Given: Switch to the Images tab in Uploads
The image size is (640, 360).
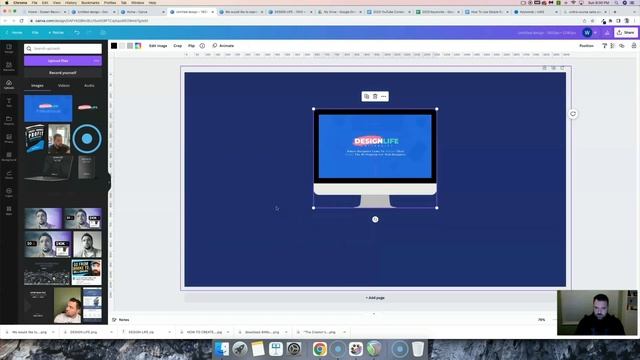Looking at the screenshot, I should (37, 86).
